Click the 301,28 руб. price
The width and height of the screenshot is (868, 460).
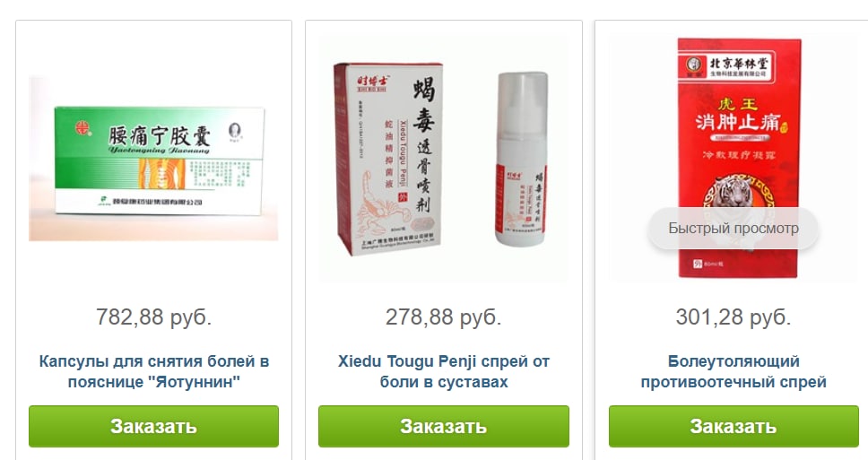(733, 317)
